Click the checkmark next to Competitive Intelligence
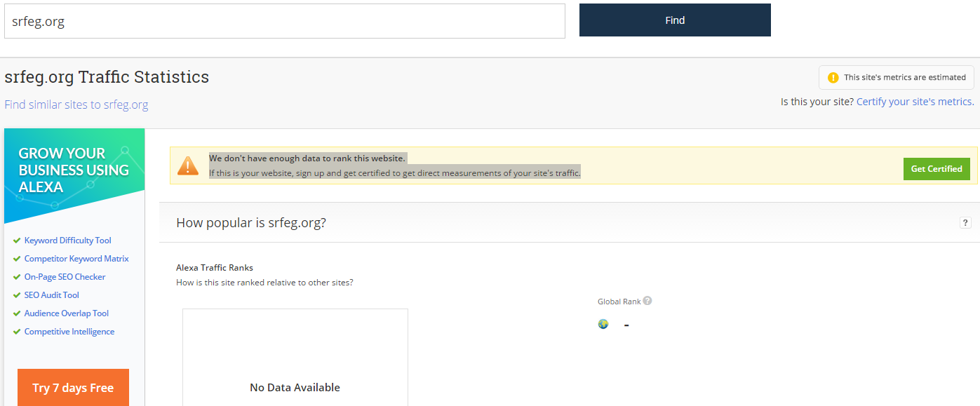This screenshot has height=406, width=980. point(17,332)
